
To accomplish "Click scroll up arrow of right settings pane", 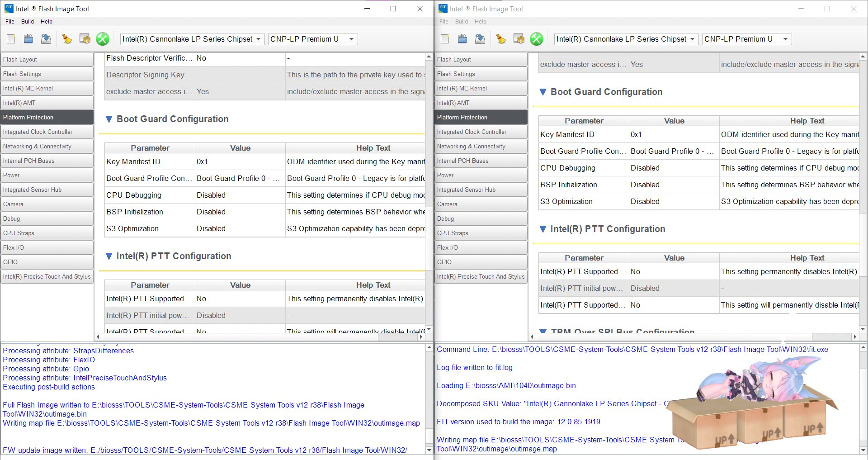I will (x=863, y=57).
